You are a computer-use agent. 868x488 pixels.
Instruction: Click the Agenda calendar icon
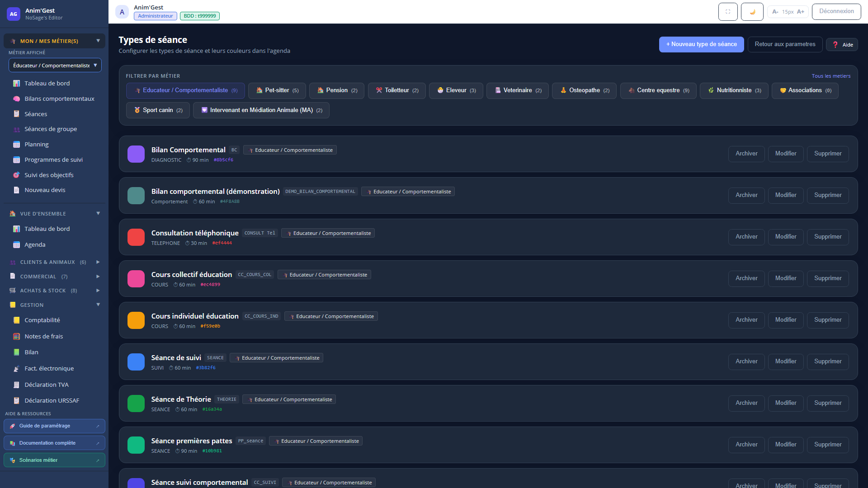coord(17,245)
